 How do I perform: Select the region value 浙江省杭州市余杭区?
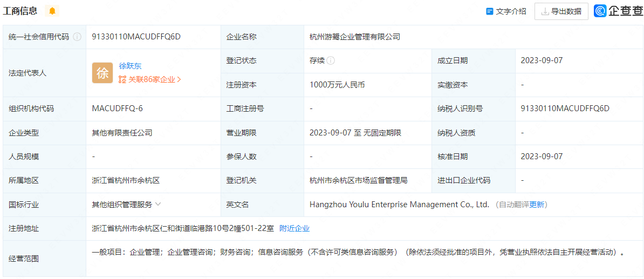126,180
